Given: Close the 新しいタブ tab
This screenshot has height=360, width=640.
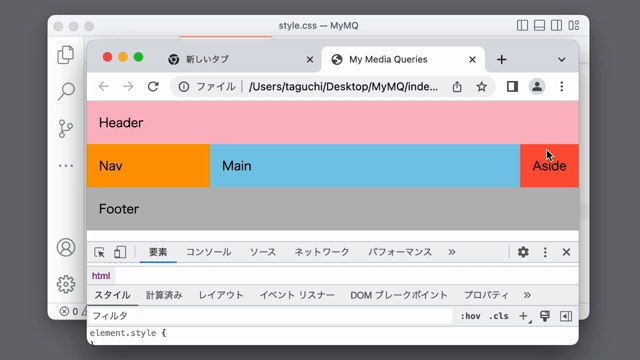Looking at the screenshot, I should [x=310, y=60].
